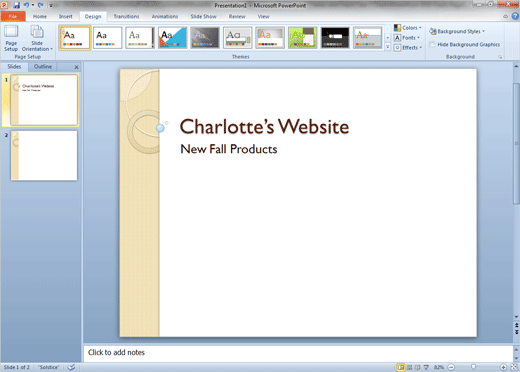Apply the second white Office theme
Screen dimensions: 520x372
[107, 38]
